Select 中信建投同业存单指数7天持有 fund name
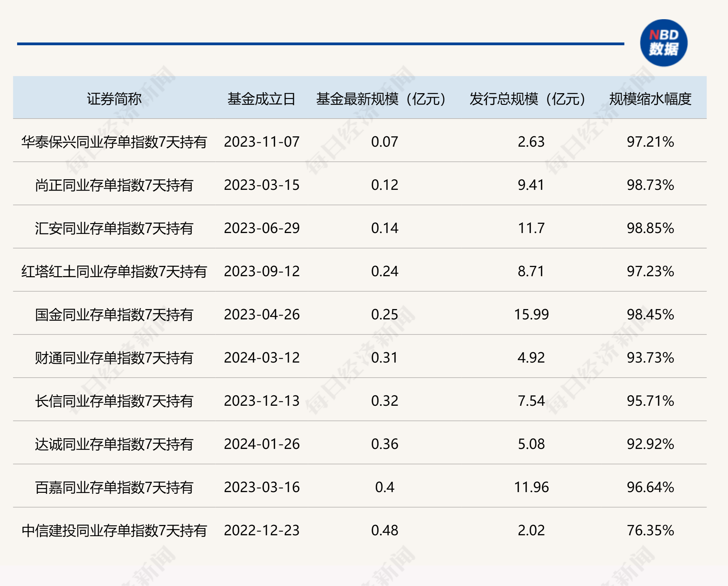 [x=114, y=530]
